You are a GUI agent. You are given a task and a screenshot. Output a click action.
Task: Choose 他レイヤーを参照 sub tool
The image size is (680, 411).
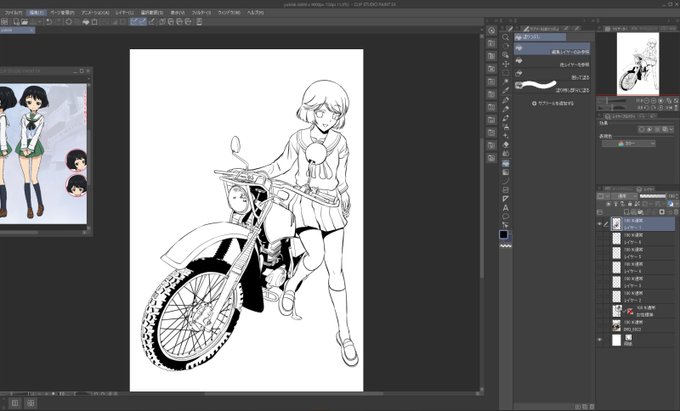click(552, 62)
